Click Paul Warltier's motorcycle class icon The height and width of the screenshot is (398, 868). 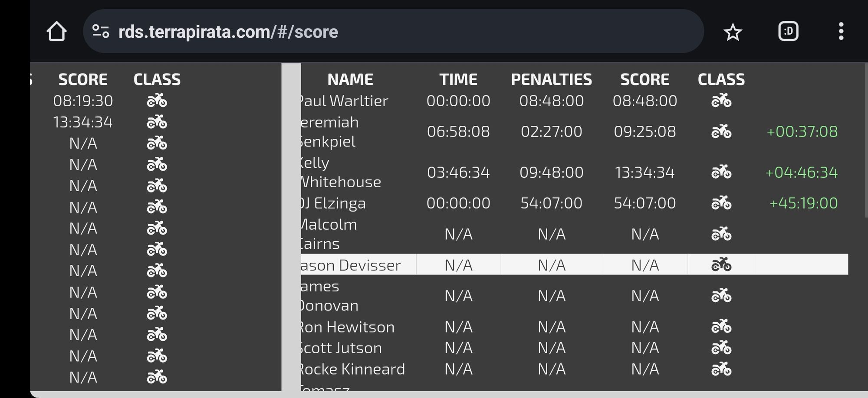tap(721, 101)
